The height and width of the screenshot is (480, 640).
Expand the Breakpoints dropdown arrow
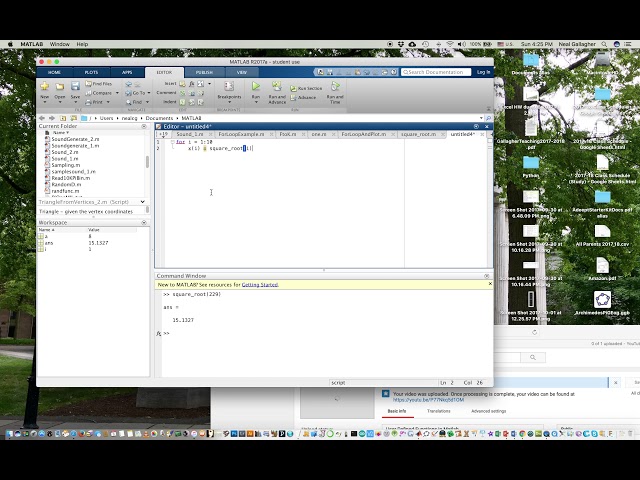[229, 102]
